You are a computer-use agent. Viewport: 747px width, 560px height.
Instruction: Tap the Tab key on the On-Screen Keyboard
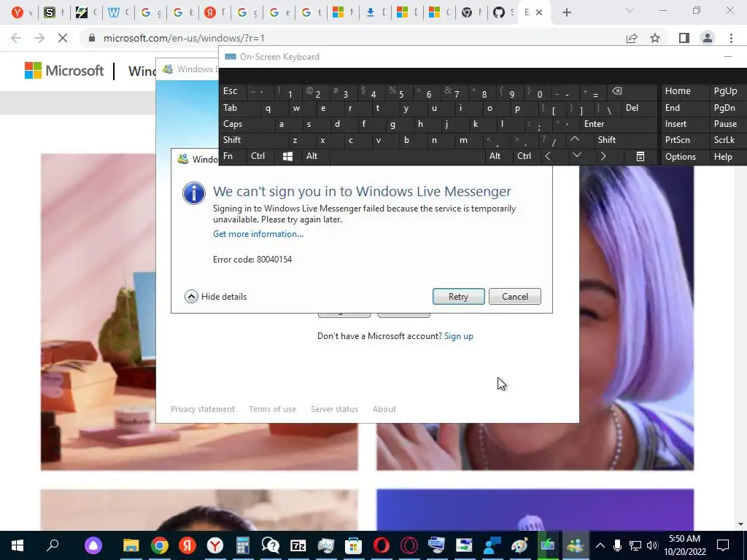click(239, 108)
